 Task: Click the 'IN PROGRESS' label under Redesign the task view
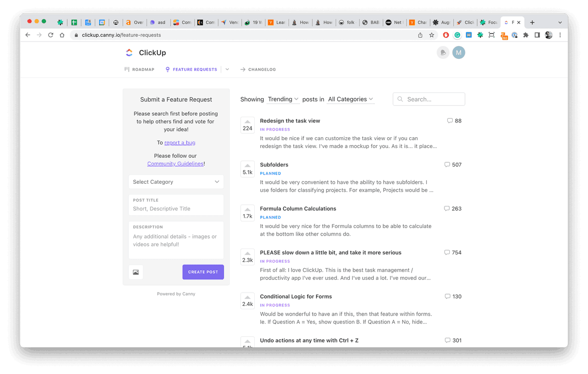coord(275,129)
